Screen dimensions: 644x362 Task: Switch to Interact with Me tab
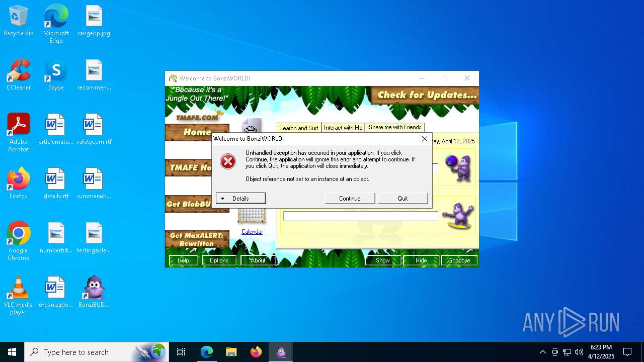pyautogui.click(x=343, y=128)
